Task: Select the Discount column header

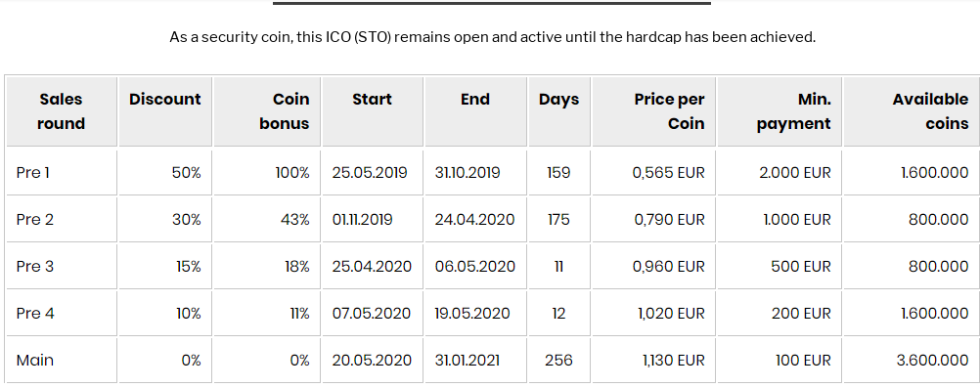Action: (x=165, y=111)
